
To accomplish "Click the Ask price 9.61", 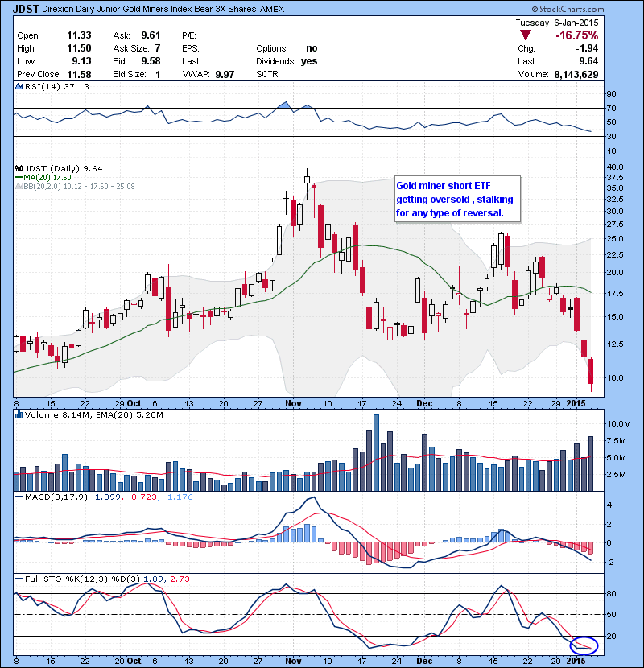I will click(x=151, y=35).
